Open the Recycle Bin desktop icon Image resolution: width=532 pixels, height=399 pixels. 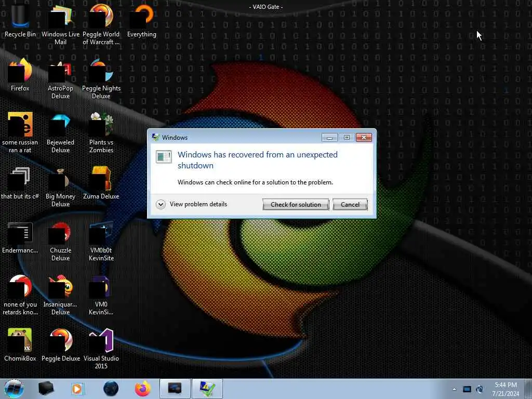pyautogui.click(x=20, y=20)
